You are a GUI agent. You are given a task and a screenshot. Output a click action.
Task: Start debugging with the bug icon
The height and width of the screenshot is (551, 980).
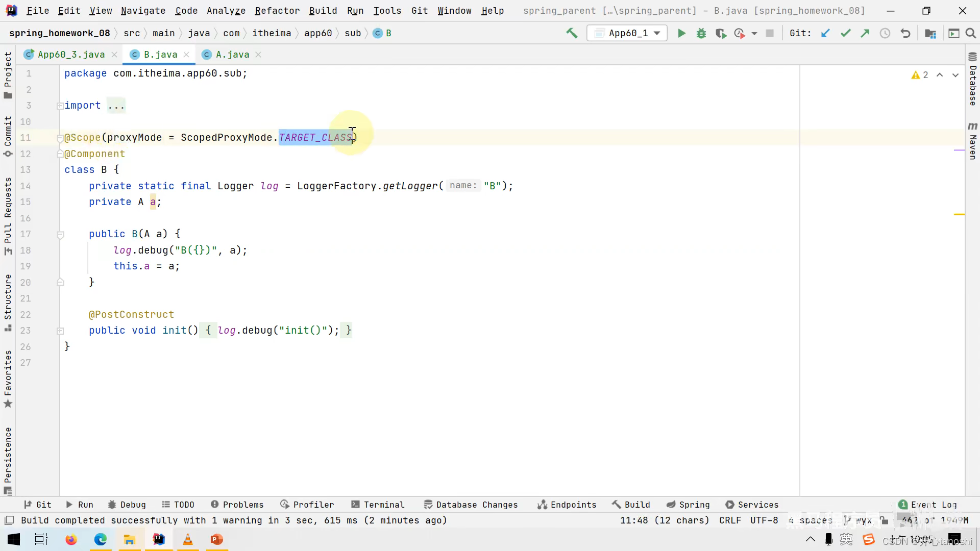(x=701, y=33)
